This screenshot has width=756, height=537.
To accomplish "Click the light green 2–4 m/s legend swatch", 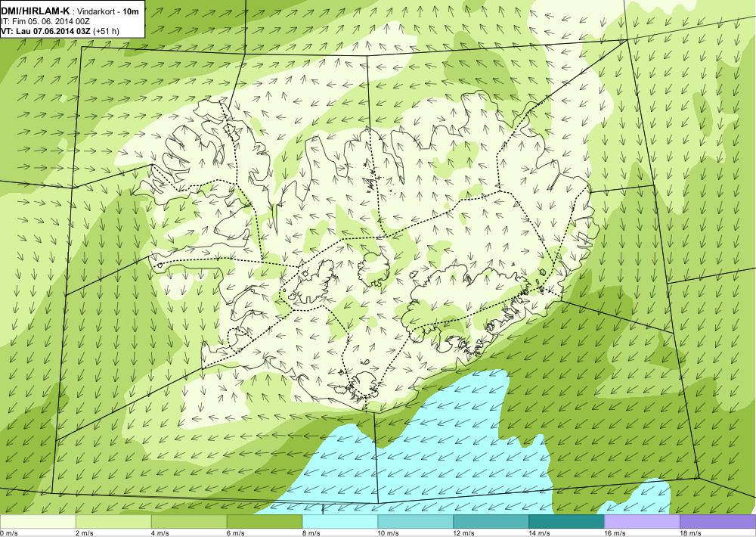I will tap(113, 522).
